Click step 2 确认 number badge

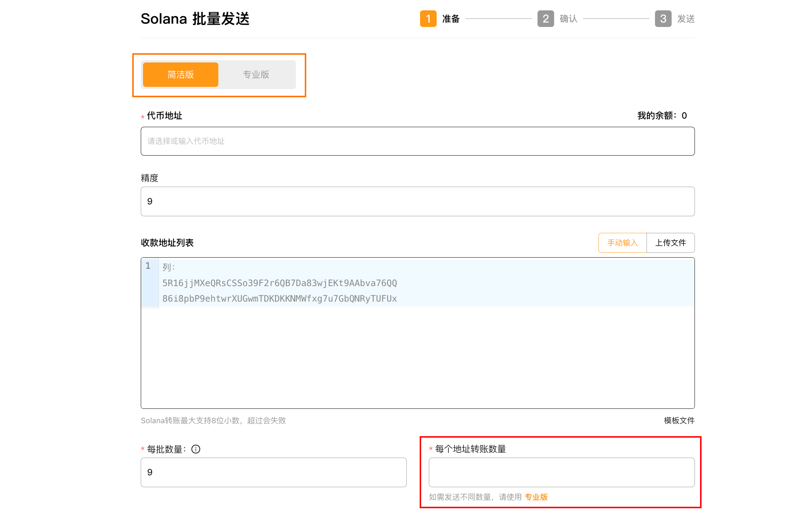[545, 18]
